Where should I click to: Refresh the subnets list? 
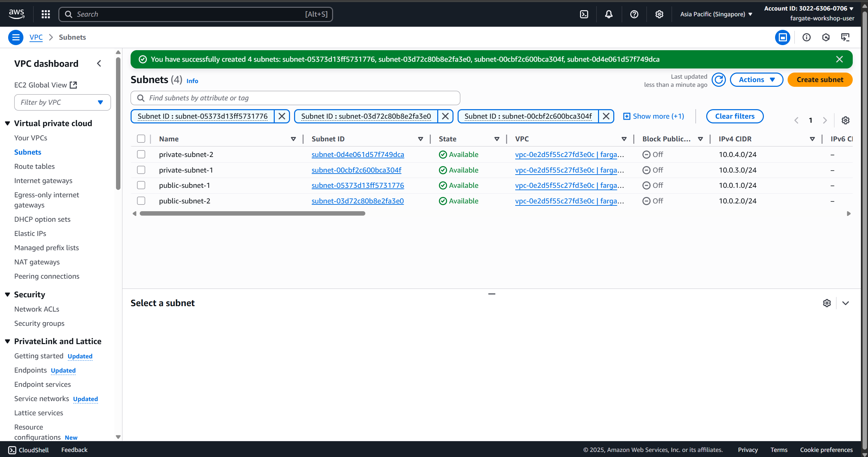[x=719, y=80]
